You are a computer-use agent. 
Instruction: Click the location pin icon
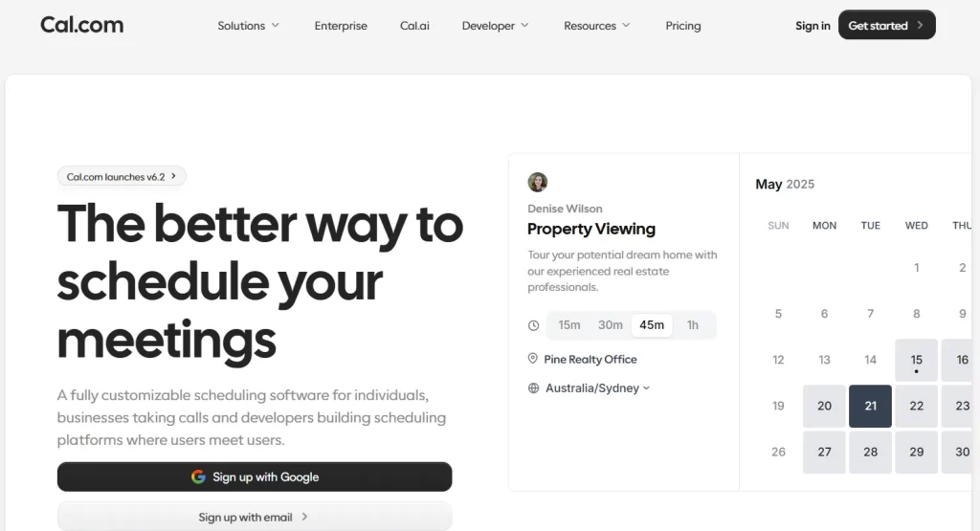pos(533,359)
